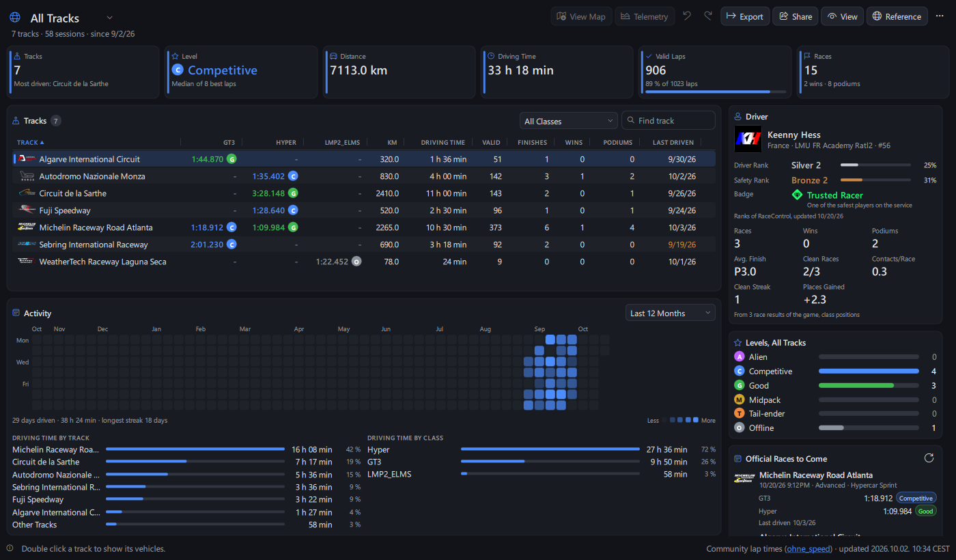Click the Hyper driving time by class row

(542, 449)
